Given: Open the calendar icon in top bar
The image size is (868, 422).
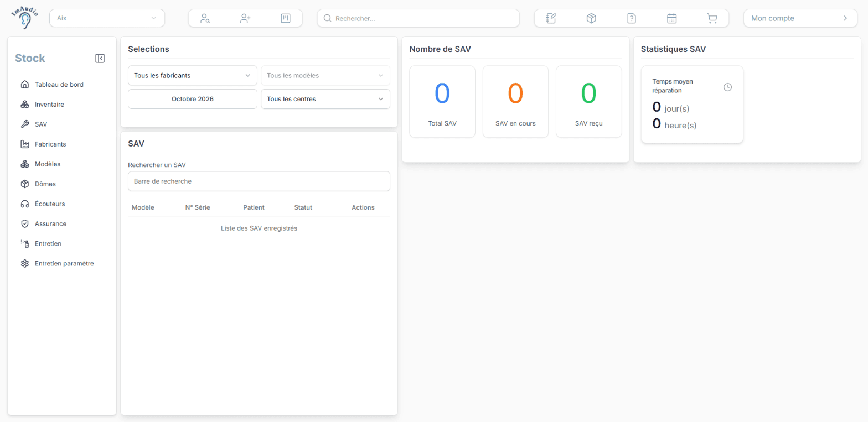Looking at the screenshot, I should (x=672, y=18).
